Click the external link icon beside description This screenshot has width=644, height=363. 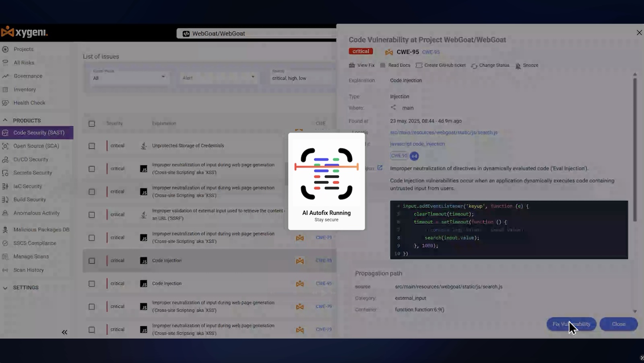(x=380, y=168)
